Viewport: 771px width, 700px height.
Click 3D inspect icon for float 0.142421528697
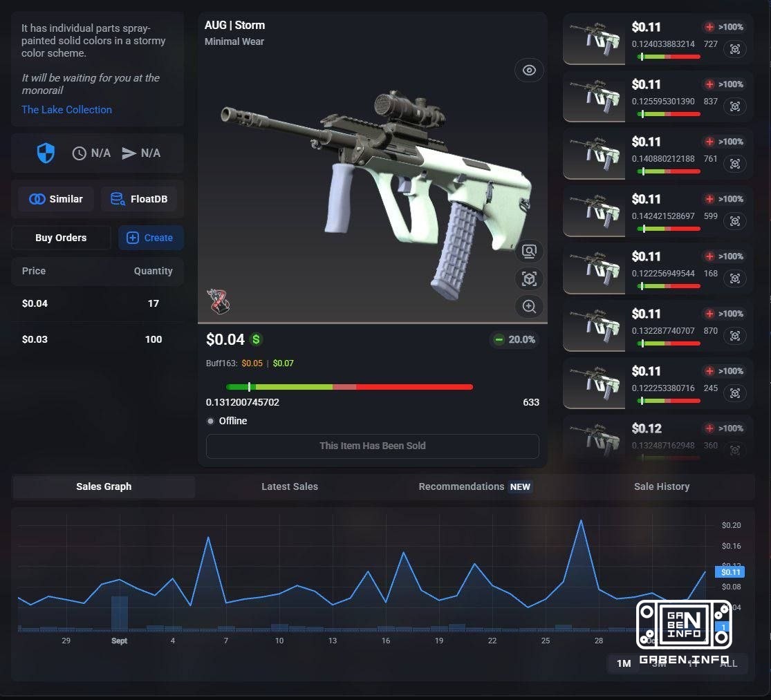pos(734,222)
